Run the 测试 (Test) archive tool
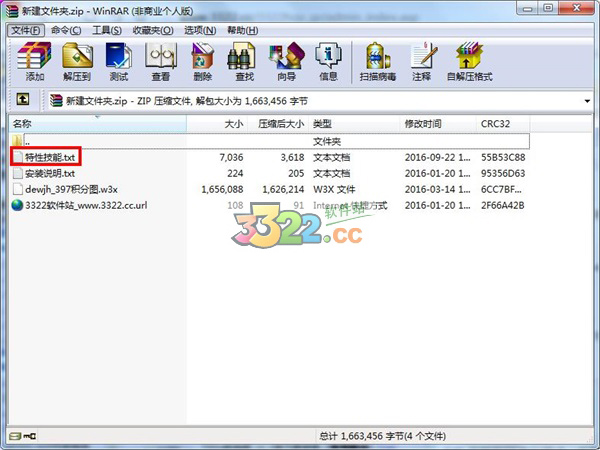600x450 pixels. (x=119, y=56)
